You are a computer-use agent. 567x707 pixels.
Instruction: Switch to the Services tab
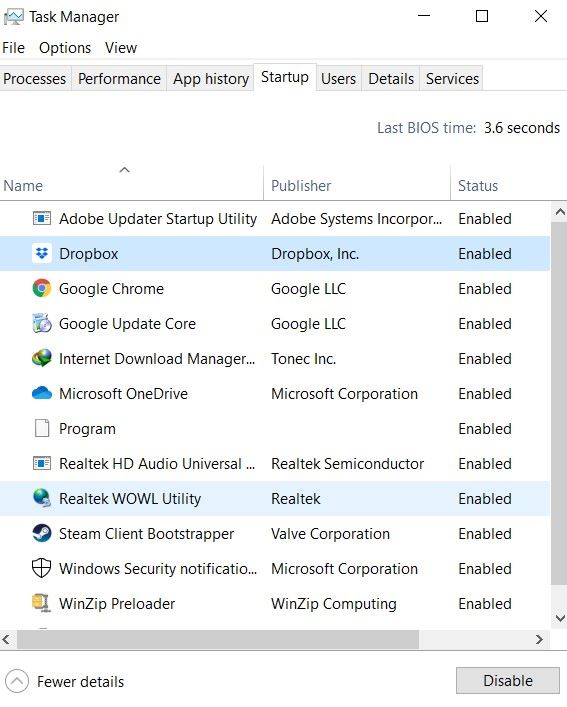[452, 78]
